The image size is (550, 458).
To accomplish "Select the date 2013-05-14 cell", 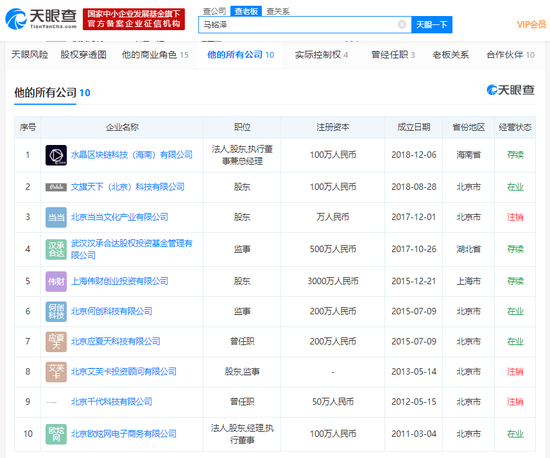I will [x=414, y=372].
